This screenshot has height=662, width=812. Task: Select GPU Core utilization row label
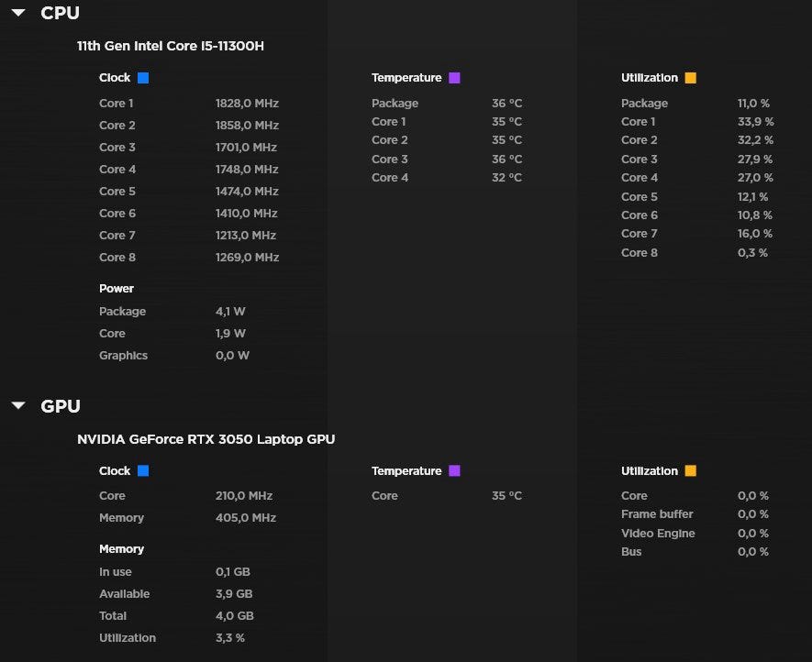point(634,496)
